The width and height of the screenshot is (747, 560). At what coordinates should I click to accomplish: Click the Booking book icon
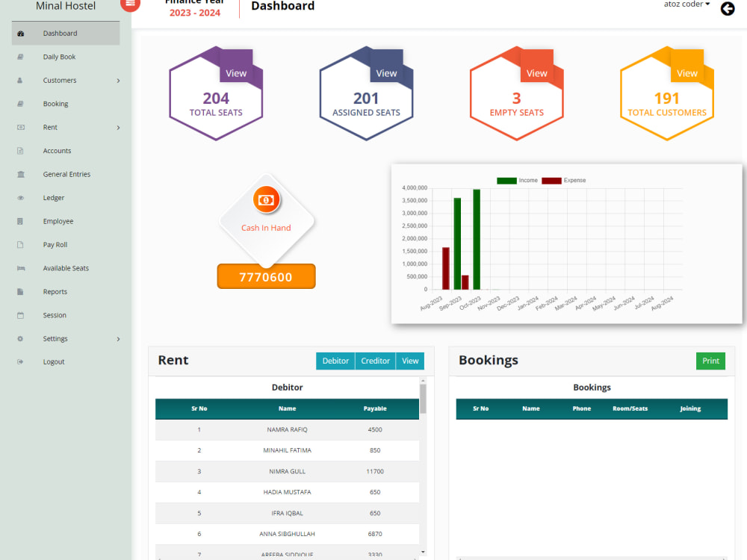pyautogui.click(x=20, y=104)
